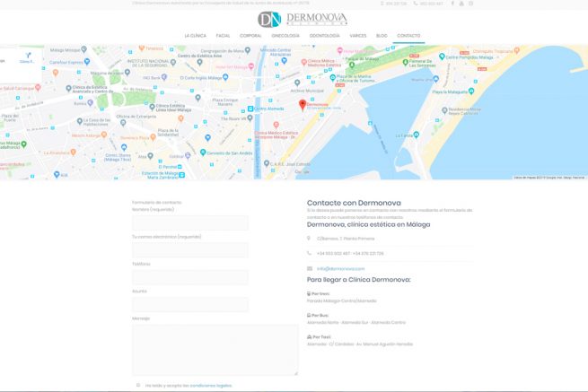Screen dimensions: 588x392
Task: Click the "Por Bus:" label
Action: [318, 316]
